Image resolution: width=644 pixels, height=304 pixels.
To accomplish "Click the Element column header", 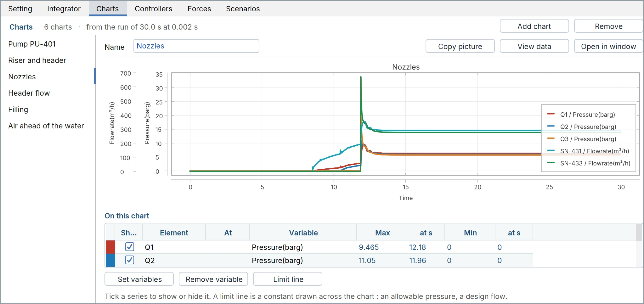I will 174,233.
